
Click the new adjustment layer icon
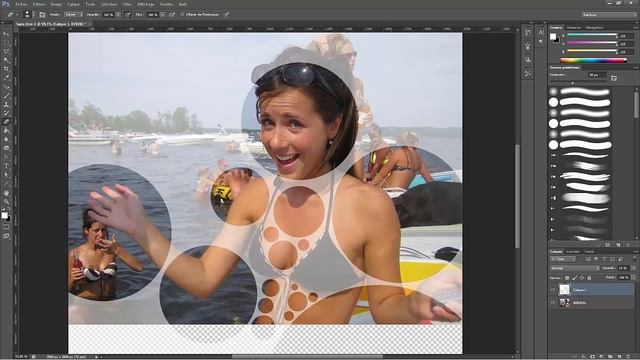tap(602, 356)
